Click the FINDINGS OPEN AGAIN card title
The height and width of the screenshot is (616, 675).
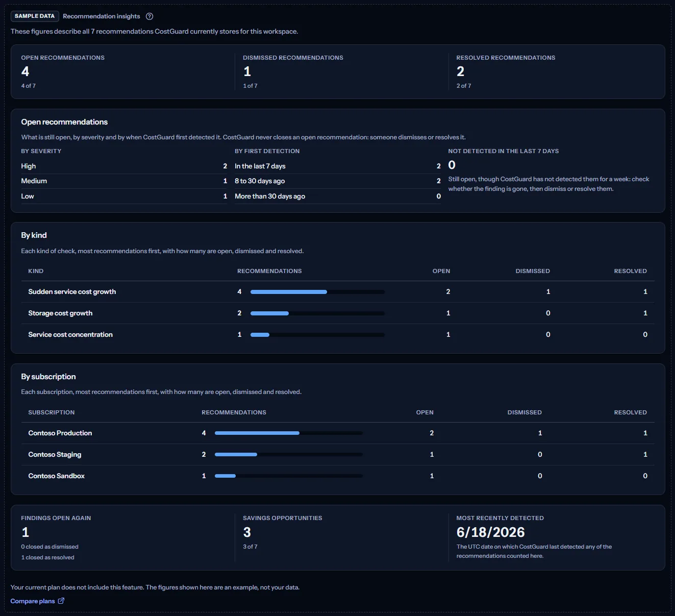(x=56, y=518)
